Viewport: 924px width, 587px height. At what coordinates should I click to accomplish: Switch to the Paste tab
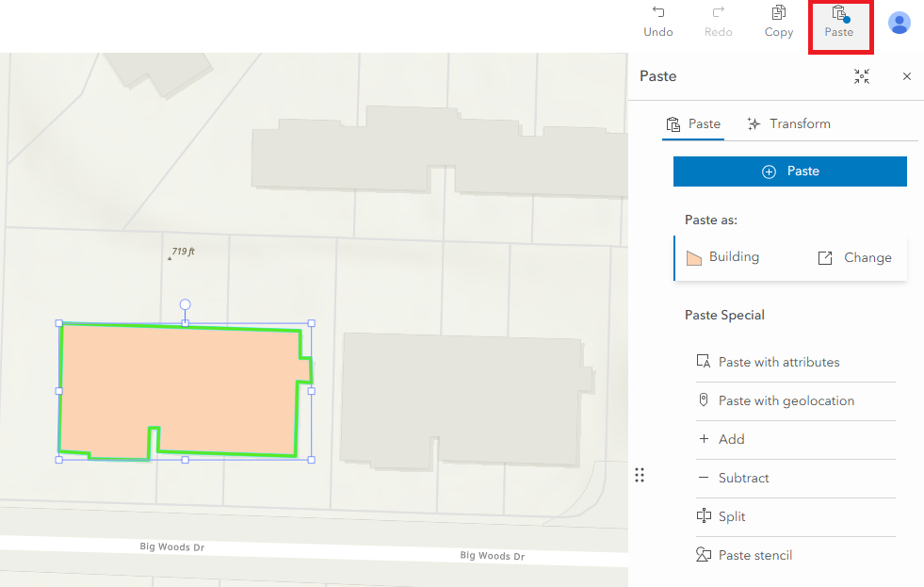693,124
